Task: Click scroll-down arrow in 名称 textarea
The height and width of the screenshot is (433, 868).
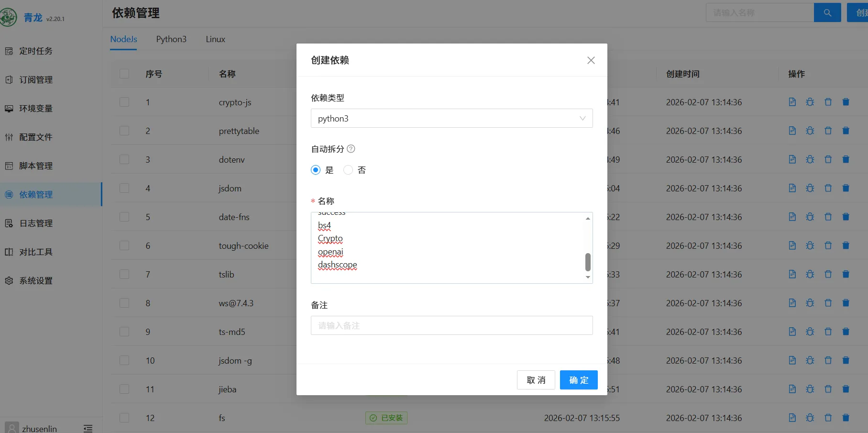Action: 588,278
